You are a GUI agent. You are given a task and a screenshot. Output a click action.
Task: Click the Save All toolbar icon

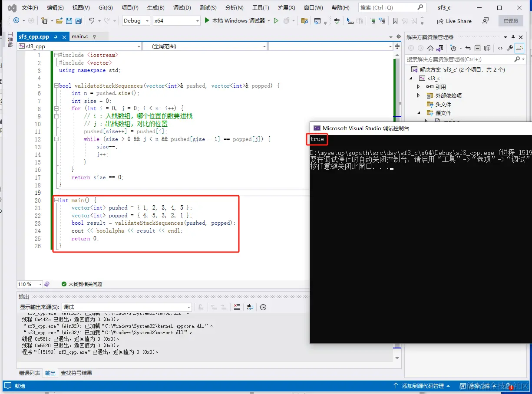coord(78,21)
